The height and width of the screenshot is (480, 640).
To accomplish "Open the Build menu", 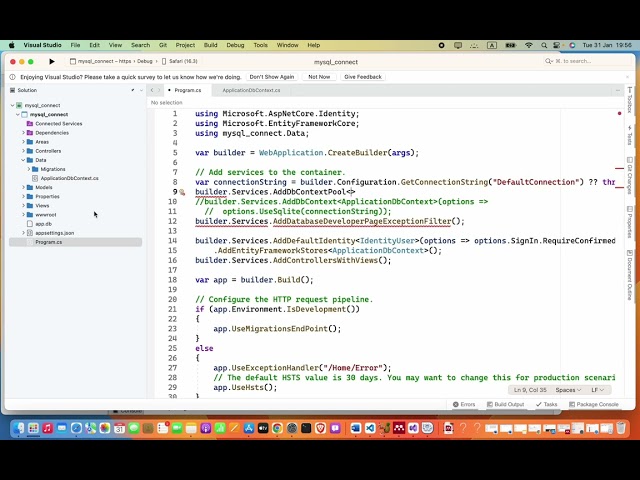I will (x=211, y=45).
